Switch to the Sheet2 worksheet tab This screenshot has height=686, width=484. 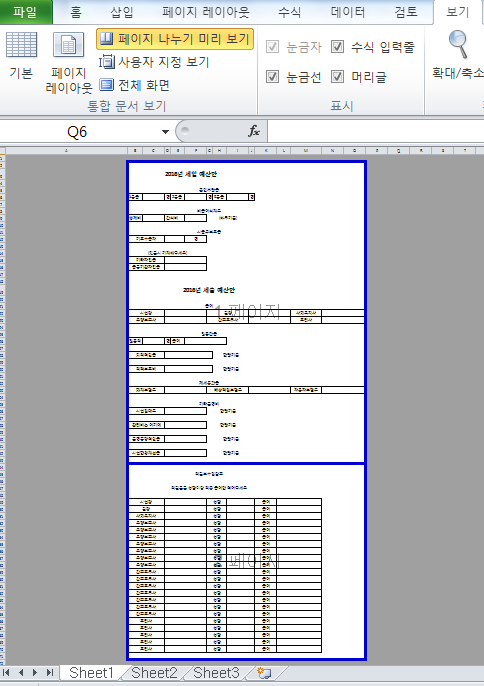tap(154, 673)
